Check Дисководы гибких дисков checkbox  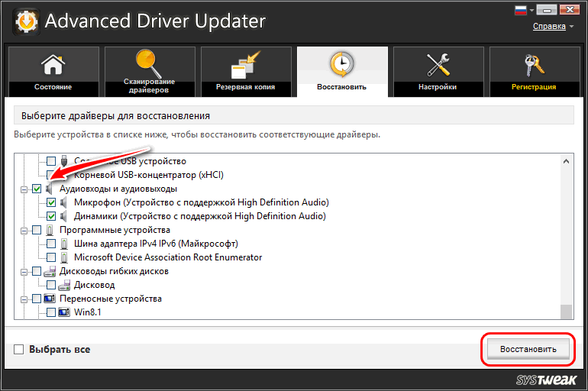coord(37,271)
